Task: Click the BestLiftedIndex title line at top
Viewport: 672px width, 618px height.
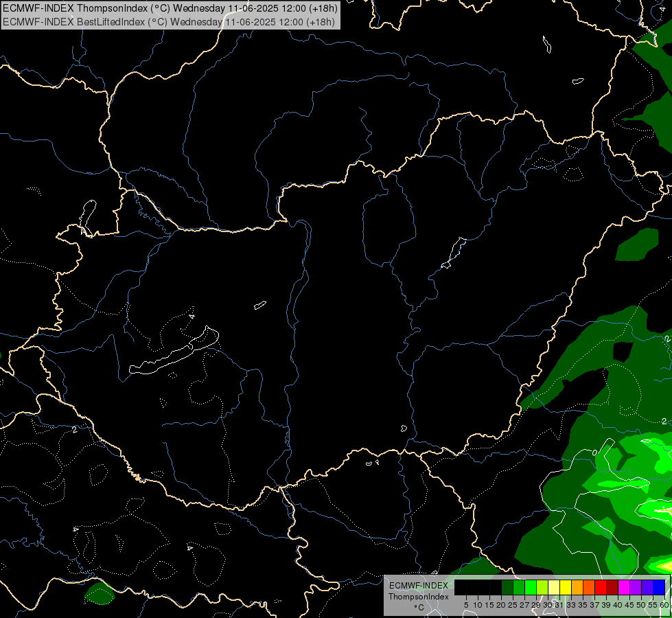Action: (x=168, y=21)
